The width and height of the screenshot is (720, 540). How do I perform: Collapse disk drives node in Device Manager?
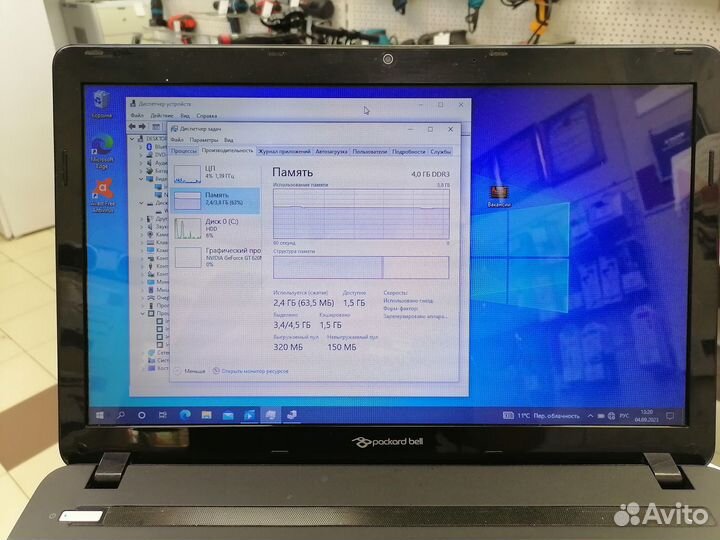141,202
